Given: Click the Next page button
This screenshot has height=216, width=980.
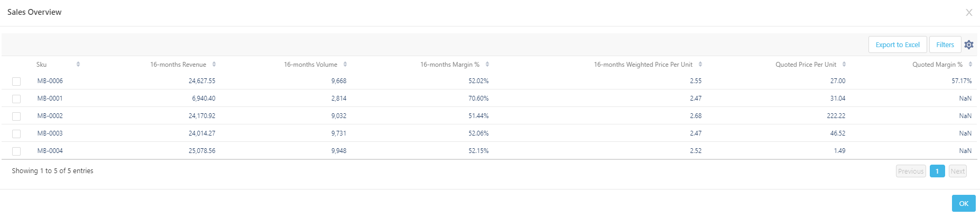Looking at the screenshot, I should tap(957, 171).
